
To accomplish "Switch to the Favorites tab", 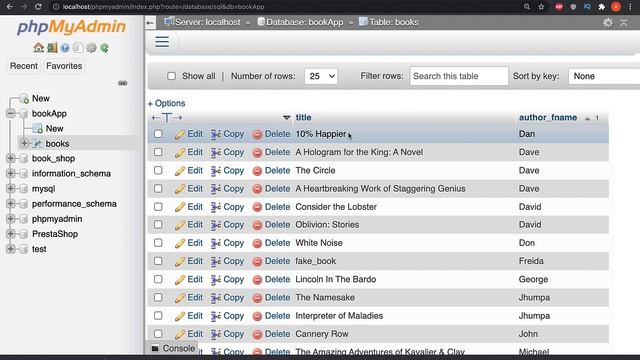I will (x=64, y=66).
